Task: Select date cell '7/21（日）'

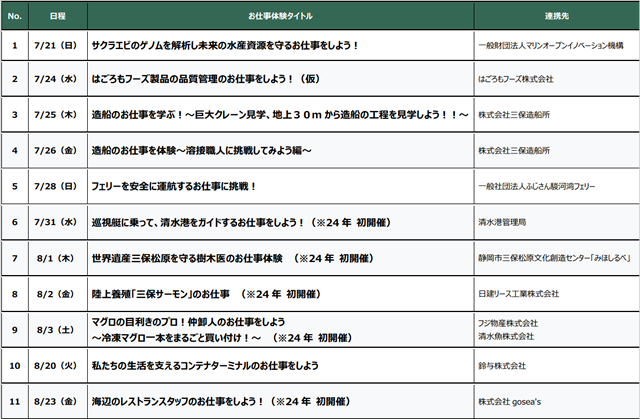Action: click(x=56, y=45)
